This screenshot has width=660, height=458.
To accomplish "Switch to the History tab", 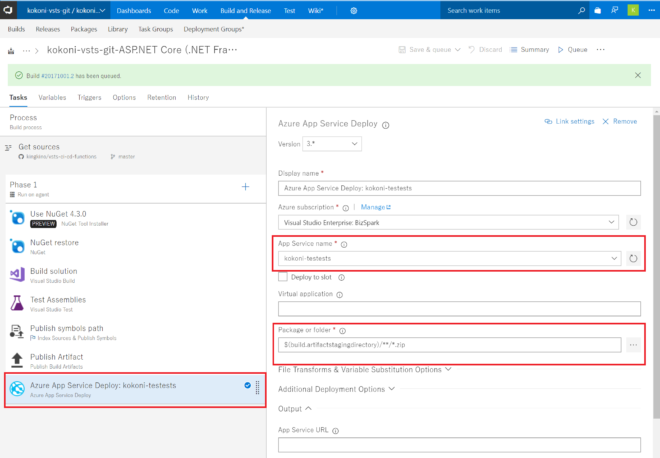I will [198, 97].
